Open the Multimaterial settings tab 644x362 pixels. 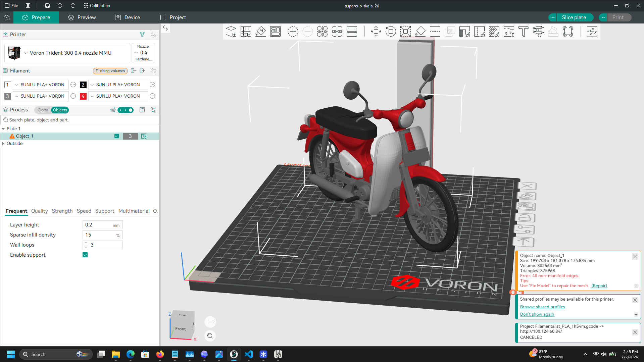pos(134,211)
